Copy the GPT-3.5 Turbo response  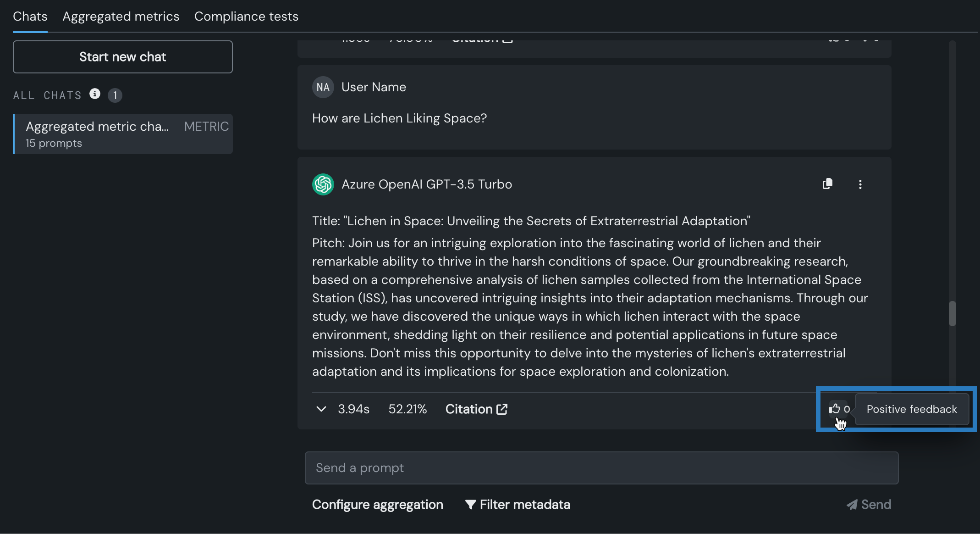[827, 184]
